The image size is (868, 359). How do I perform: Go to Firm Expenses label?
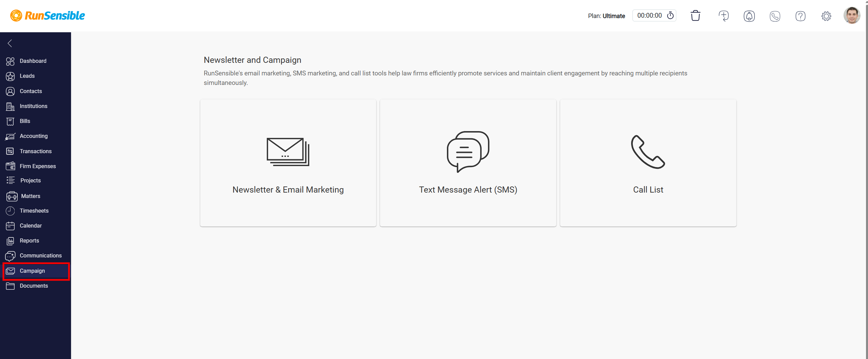38,166
